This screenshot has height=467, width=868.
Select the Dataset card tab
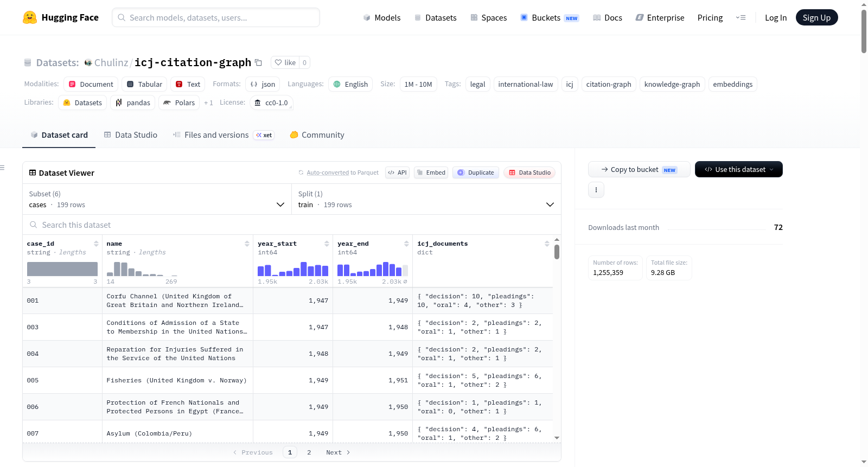point(59,135)
